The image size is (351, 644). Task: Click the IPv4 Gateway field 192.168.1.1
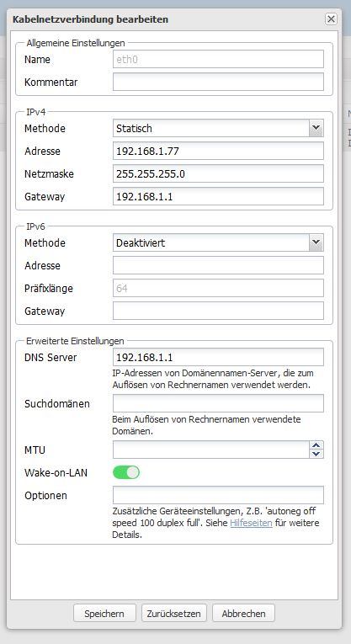pyautogui.click(x=218, y=197)
